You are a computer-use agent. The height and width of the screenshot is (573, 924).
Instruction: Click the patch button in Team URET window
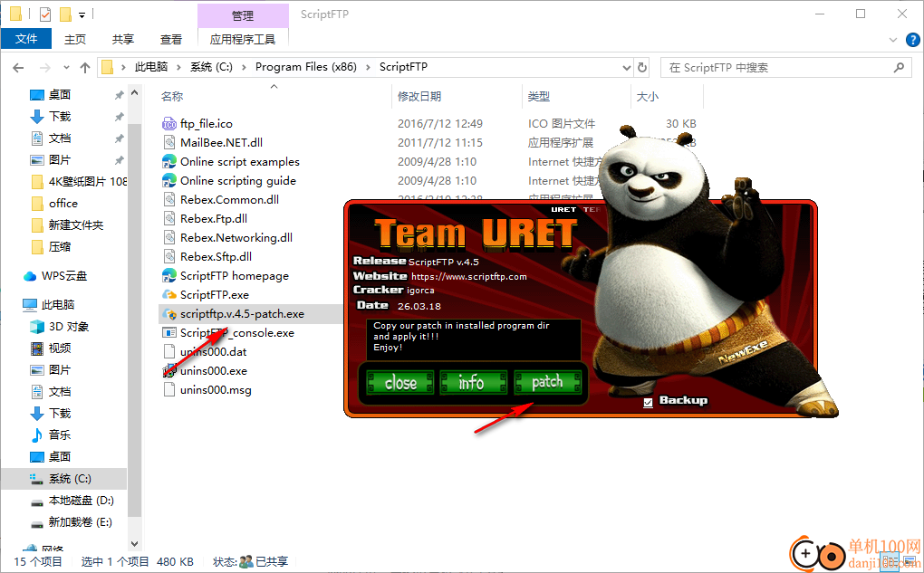547,383
